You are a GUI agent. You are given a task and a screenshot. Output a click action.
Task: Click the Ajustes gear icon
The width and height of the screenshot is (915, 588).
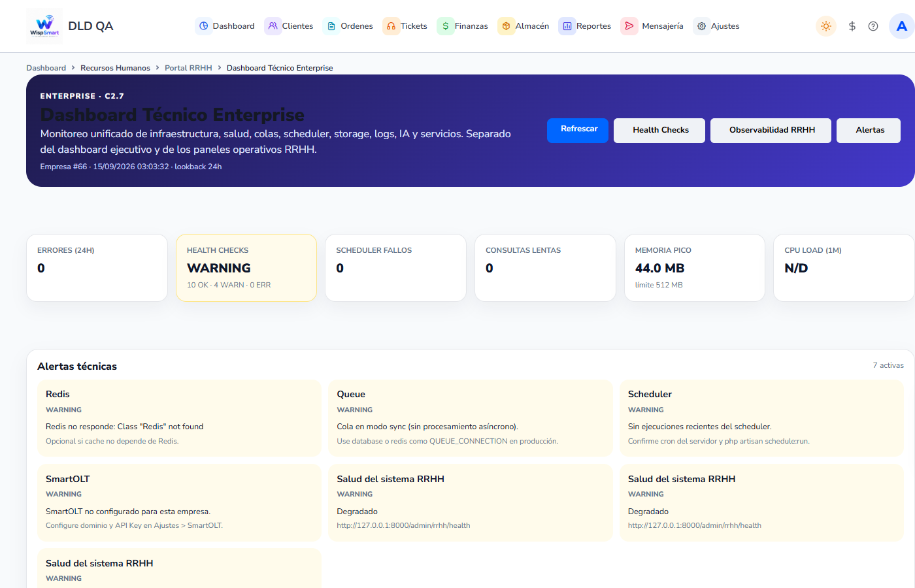[702, 26]
